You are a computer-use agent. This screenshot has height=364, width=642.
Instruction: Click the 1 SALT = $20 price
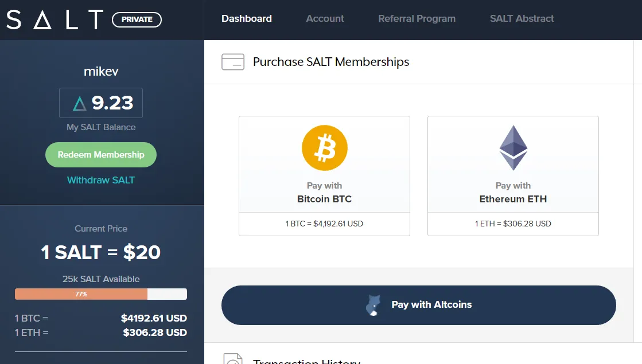coord(101,252)
